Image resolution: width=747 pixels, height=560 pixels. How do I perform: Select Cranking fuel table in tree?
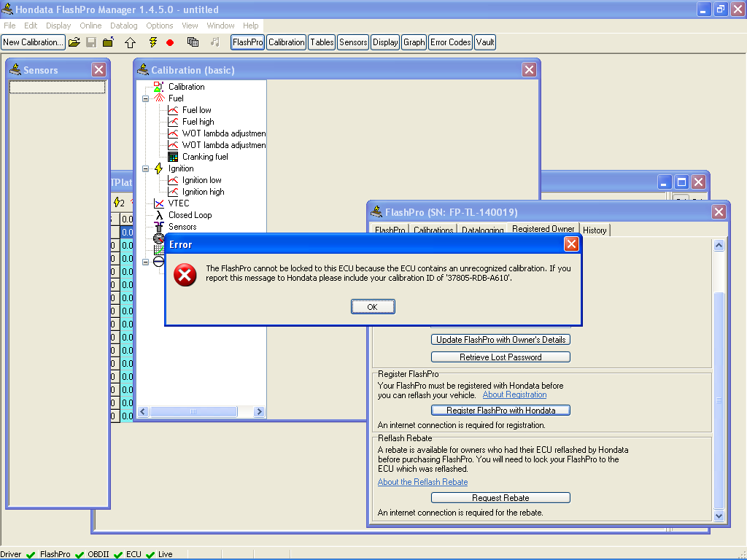pyautogui.click(x=204, y=157)
